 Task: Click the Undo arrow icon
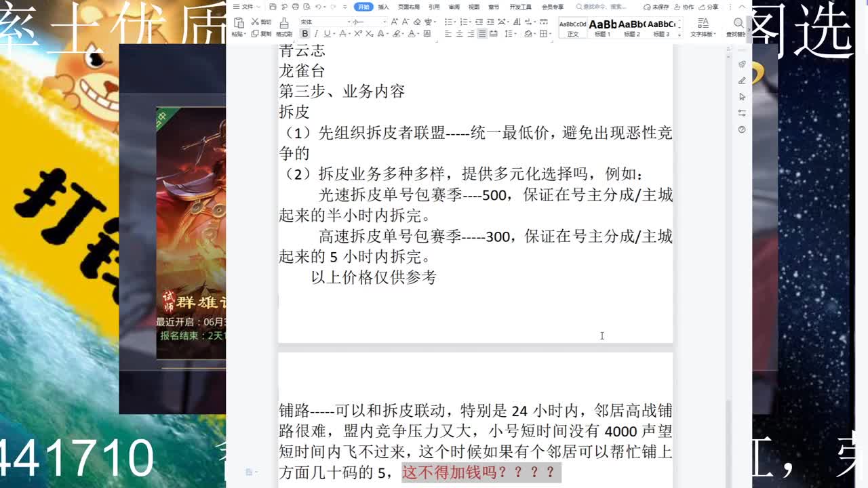(318, 7)
